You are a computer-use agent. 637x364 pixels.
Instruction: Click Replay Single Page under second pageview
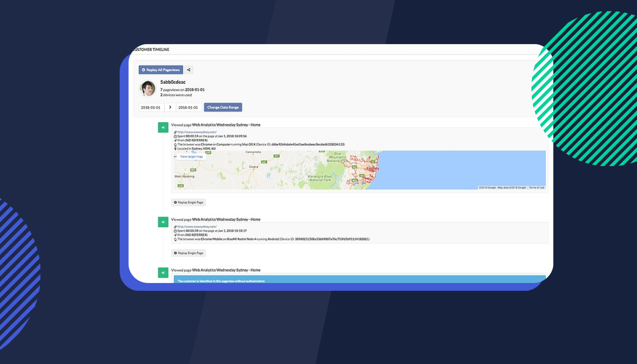click(x=188, y=253)
